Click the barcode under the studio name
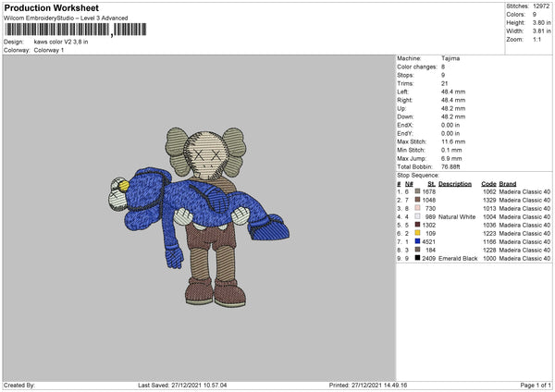Viewport: 555px width, 392px height. 76,30
